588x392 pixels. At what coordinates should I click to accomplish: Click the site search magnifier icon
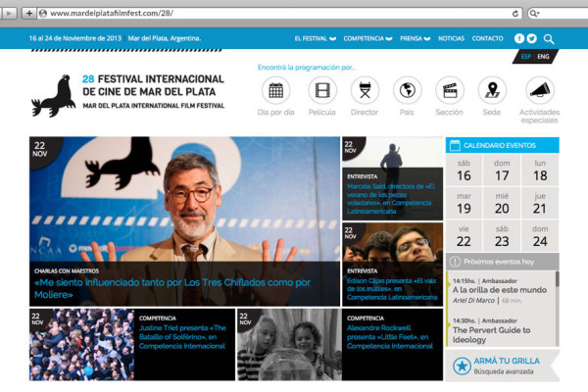point(549,38)
